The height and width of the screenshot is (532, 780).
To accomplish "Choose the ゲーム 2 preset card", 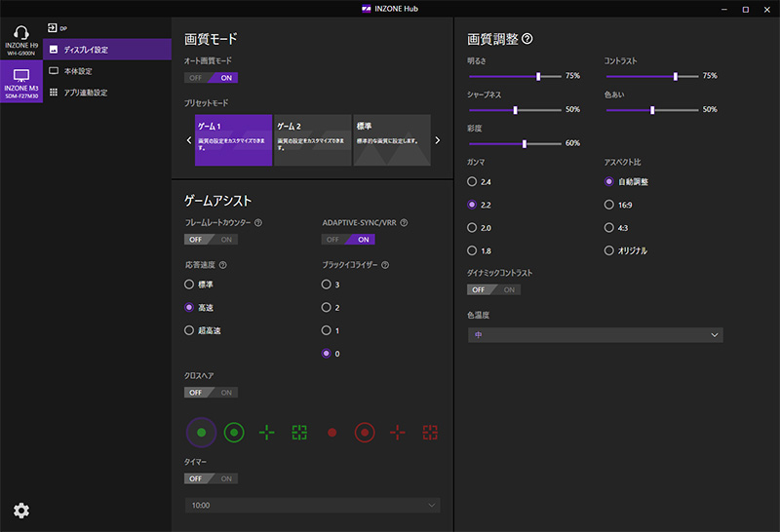I will [312, 140].
